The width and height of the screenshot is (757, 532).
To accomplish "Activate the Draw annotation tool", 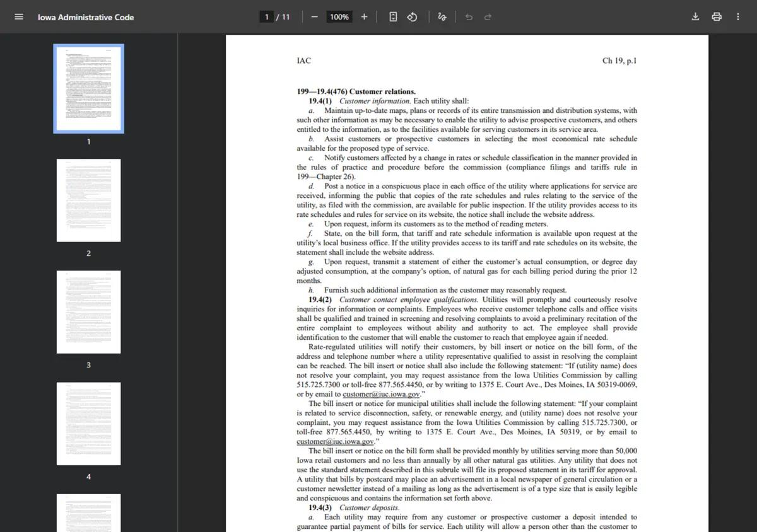I will 442,17.
